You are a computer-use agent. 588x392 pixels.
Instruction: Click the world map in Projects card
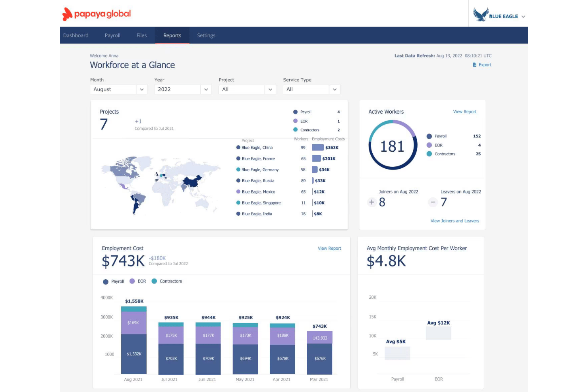click(x=161, y=185)
